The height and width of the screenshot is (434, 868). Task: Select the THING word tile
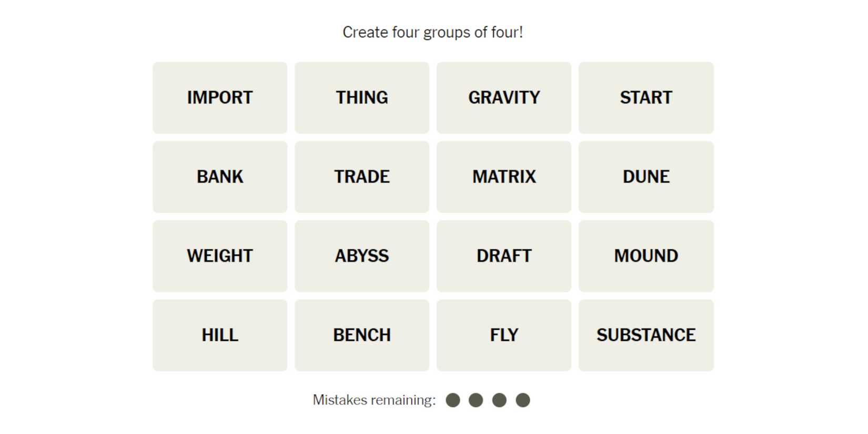click(362, 98)
